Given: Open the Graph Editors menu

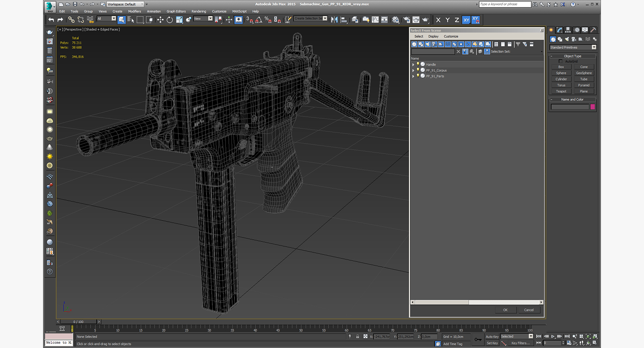Looking at the screenshot, I should pyautogui.click(x=176, y=11).
